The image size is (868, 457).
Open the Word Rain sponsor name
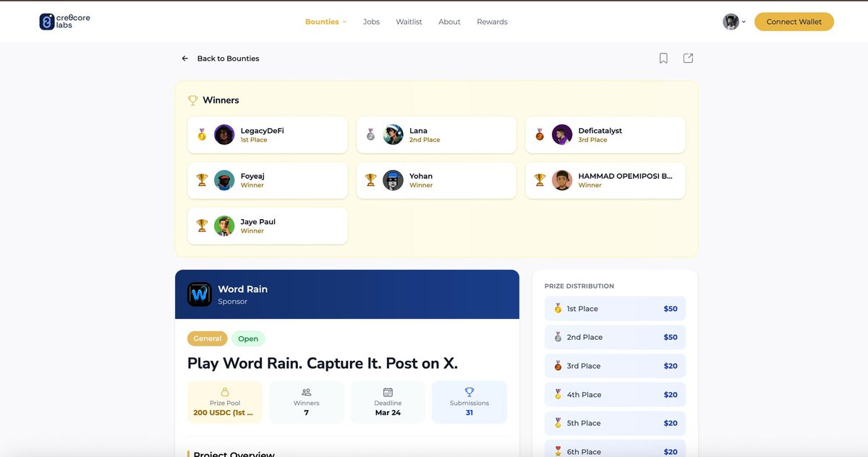[x=242, y=289]
